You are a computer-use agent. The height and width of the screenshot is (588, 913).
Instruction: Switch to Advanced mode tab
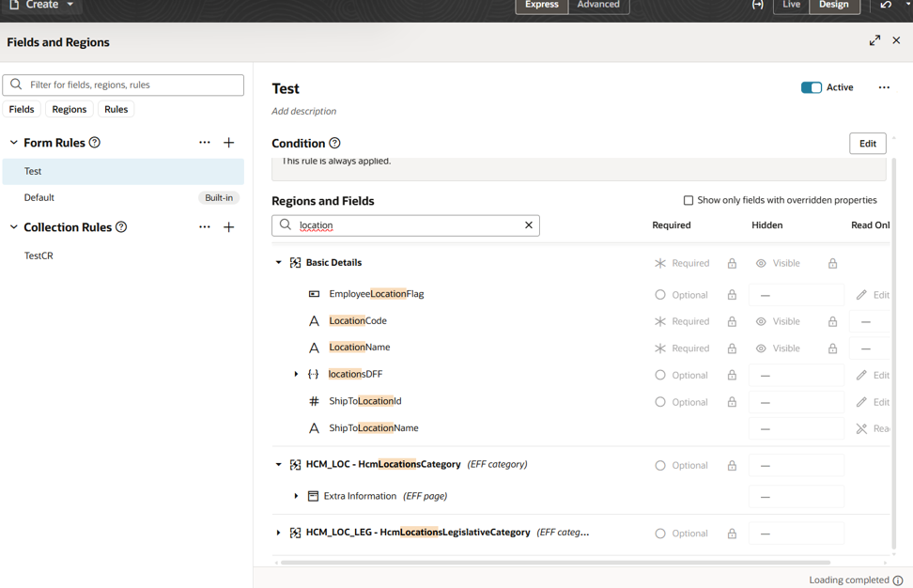(x=598, y=6)
